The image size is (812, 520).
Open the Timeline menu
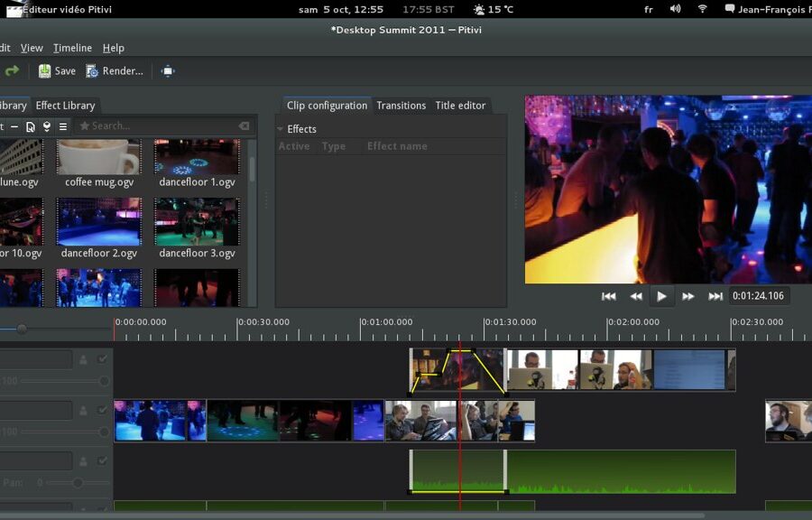[x=72, y=48]
